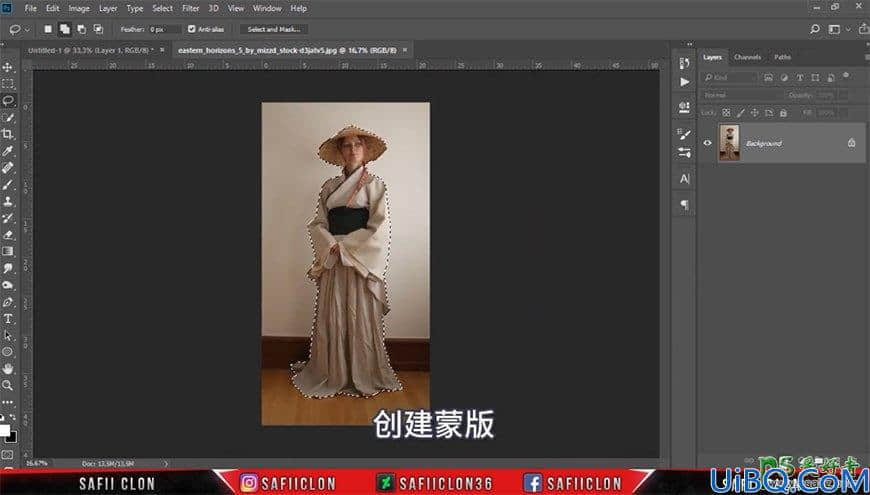The image size is (870, 495).
Task: Switch to the Paths tab
Action: pos(782,57)
